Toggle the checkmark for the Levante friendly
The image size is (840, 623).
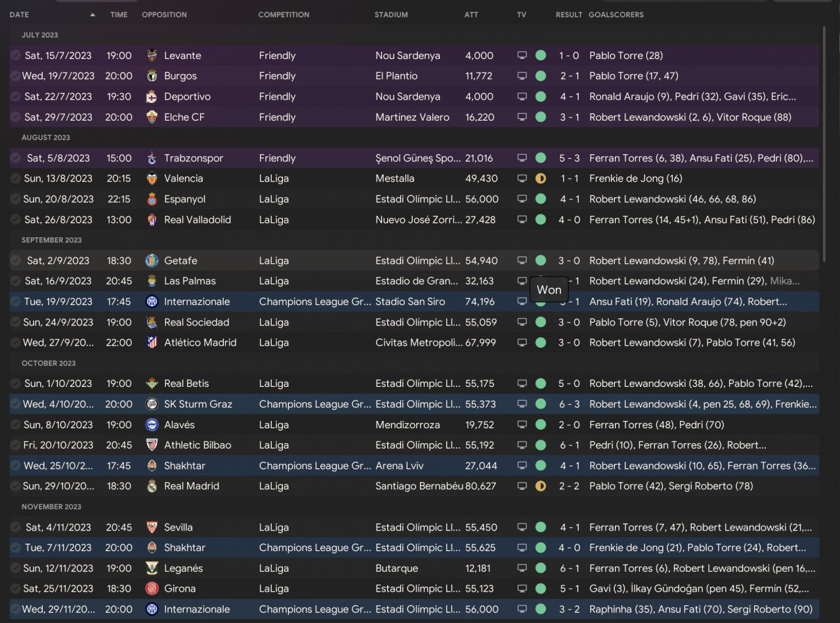(15, 56)
